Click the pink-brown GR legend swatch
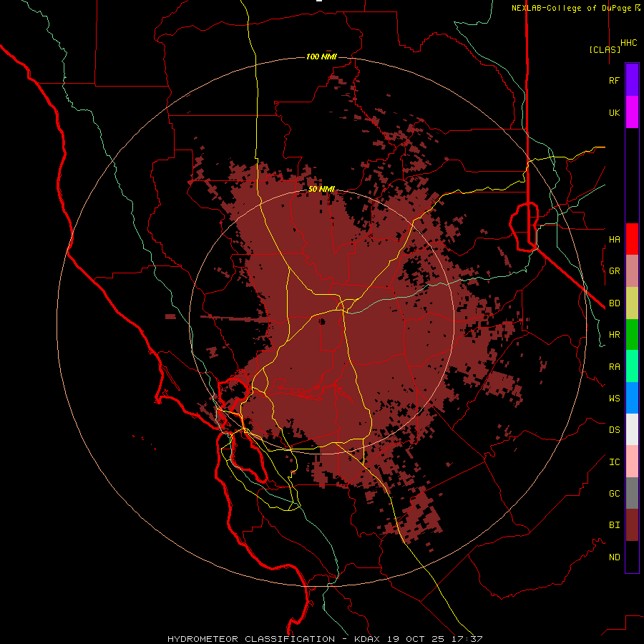This screenshot has height=644, width=644. pos(632,271)
